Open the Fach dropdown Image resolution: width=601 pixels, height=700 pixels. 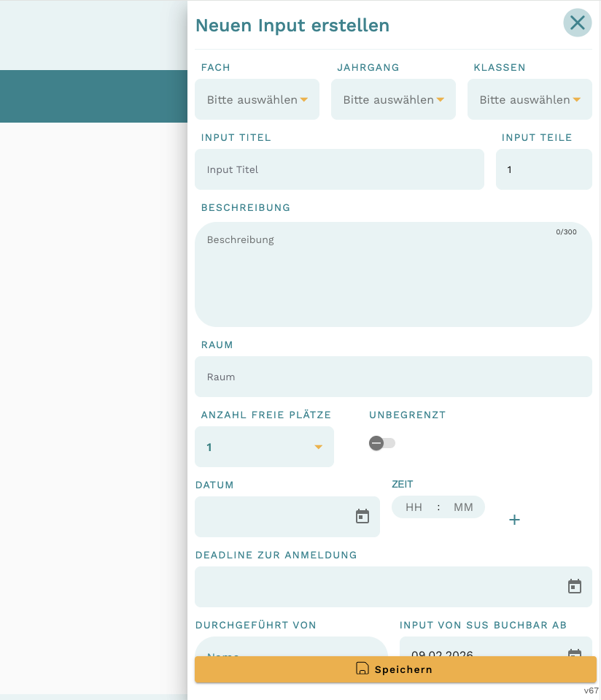pos(257,100)
